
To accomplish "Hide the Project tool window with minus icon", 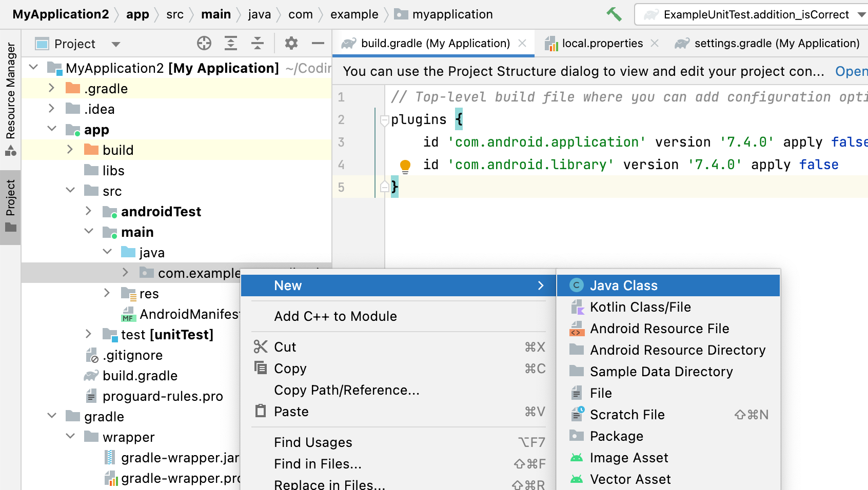I will pyautogui.click(x=318, y=44).
